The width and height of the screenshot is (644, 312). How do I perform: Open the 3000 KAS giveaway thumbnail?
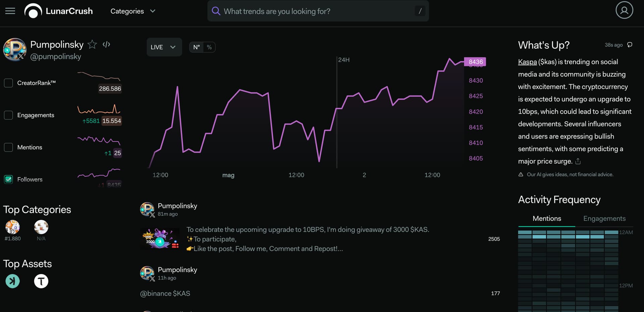(160, 239)
